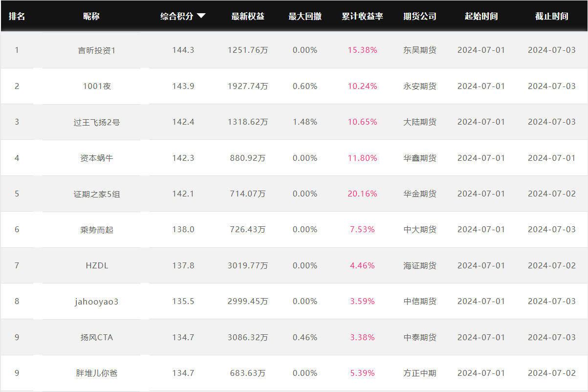
Task: Select the 海证期货 company cell
Action: click(x=420, y=265)
